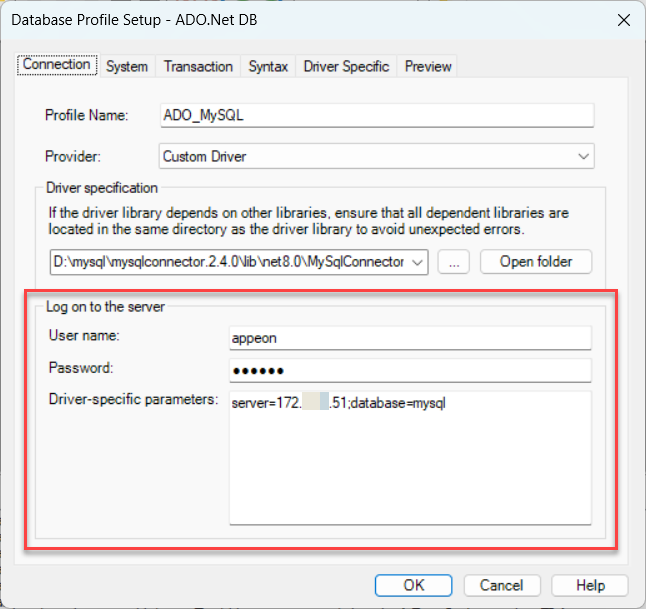
Task: Click the Password field
Action: pyautogui.click(x=410, y=370)
